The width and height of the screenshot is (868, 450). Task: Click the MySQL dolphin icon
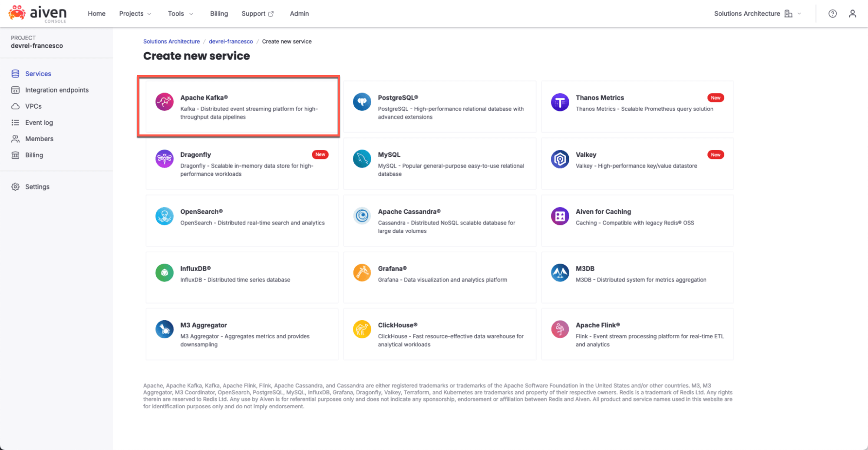[362, 159]
